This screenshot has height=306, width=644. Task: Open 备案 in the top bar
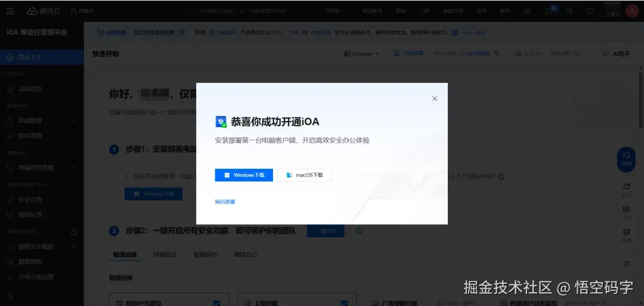point(401,11)
